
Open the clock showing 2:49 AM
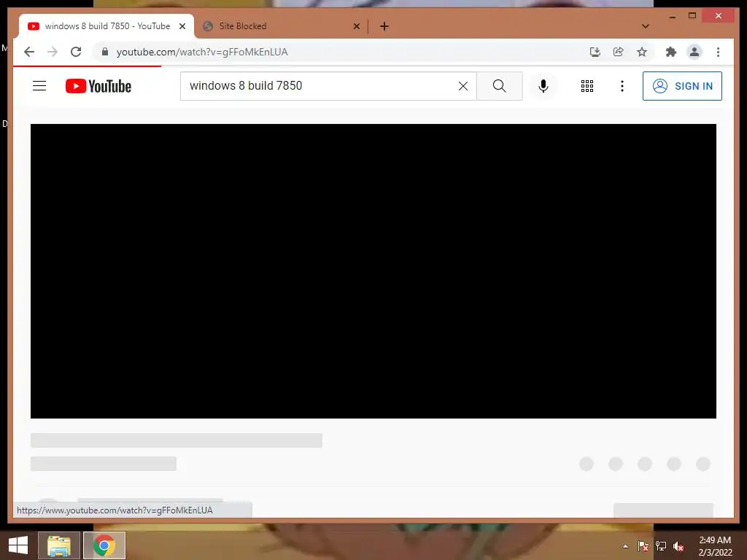715,546
